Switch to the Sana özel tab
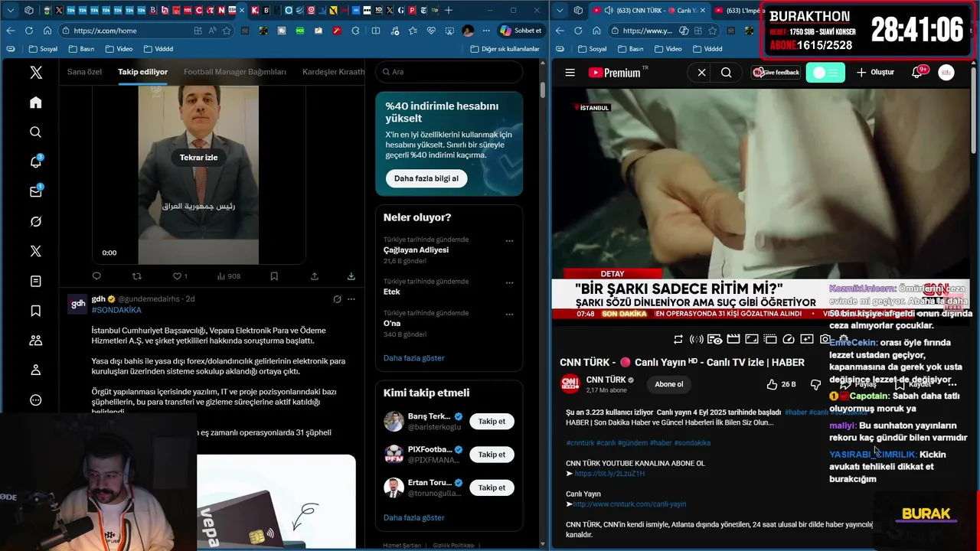Viewport: 980px width, 551px height. (x=84, y=72)
